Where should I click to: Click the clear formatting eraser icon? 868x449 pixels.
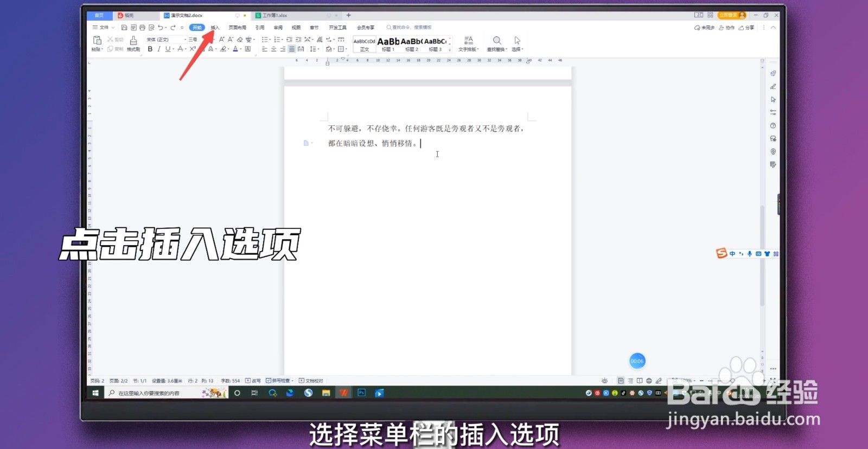coord(240,39)
